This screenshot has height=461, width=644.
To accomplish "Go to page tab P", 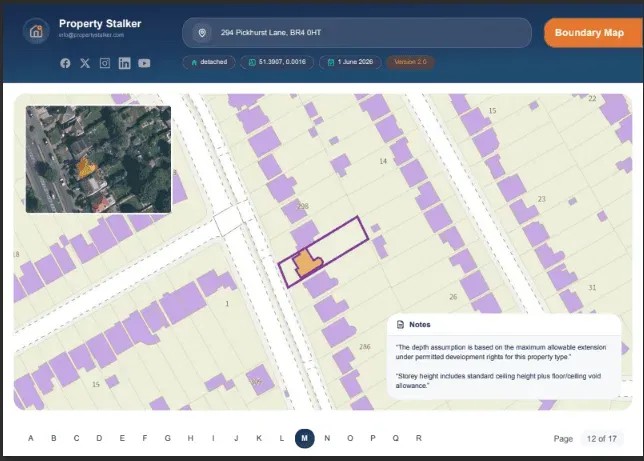I will point(373,438).
